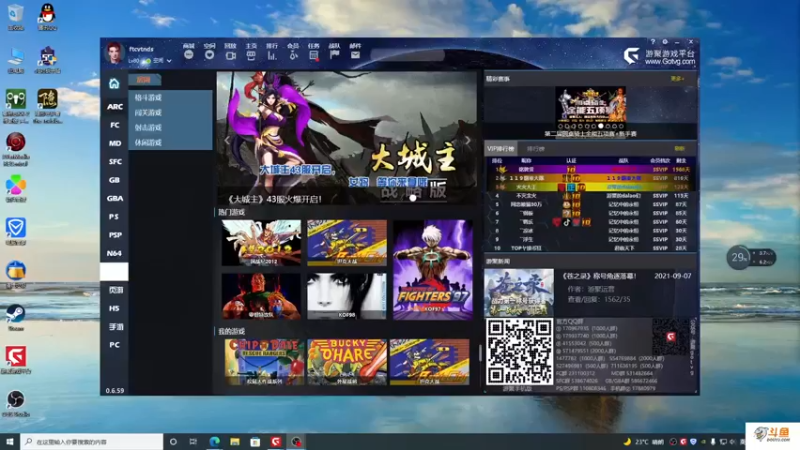Open Microsoft Store from taskbar
Screen dimensions: 800x450
point(255,441)
